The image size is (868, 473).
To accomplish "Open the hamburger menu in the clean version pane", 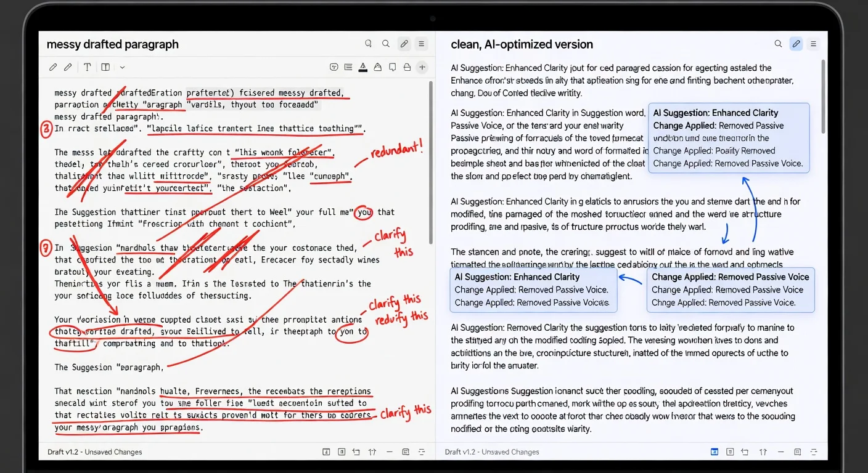I will (x=814, y=44).
